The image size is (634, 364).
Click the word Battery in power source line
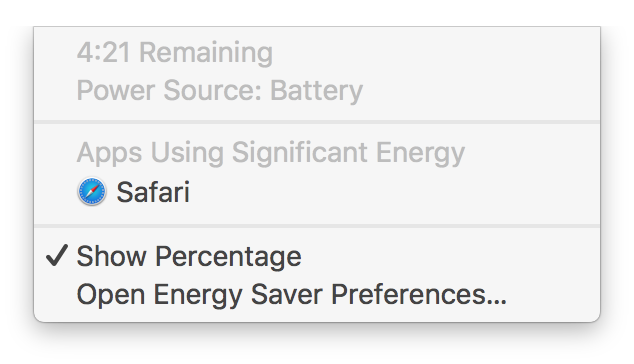316,91
